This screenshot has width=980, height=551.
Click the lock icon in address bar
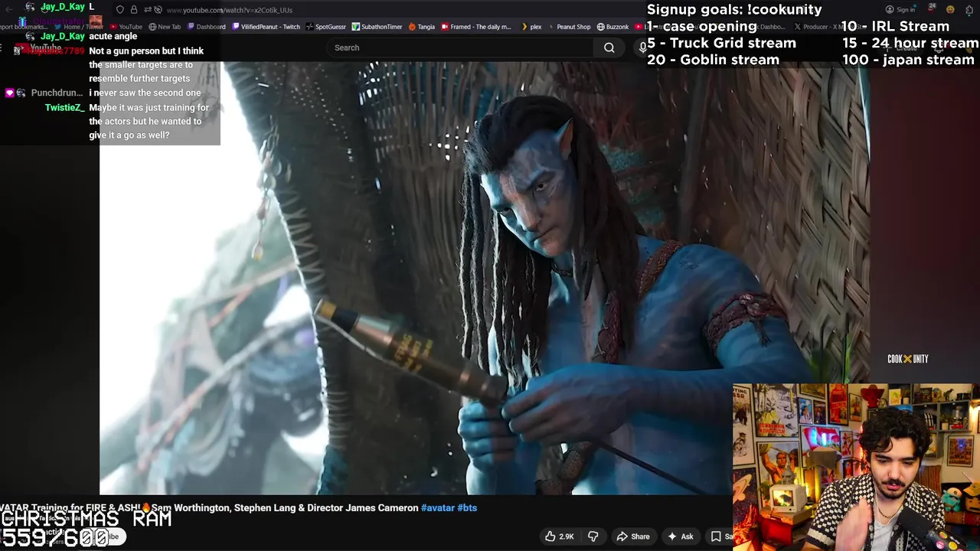[134, 10]
